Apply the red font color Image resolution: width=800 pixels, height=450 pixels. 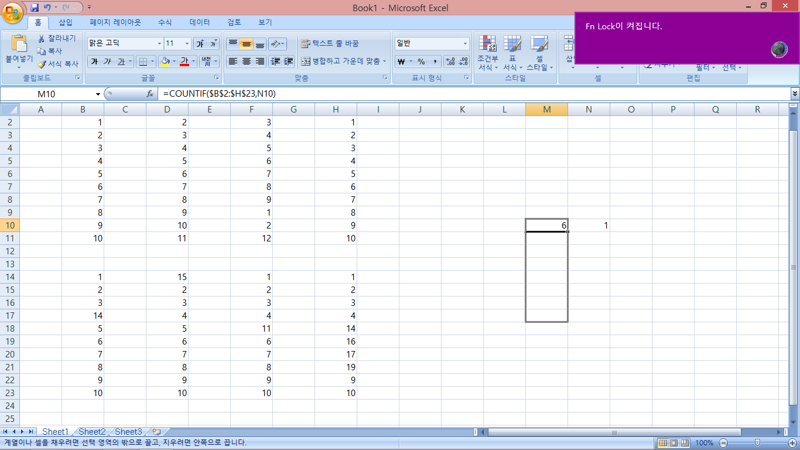184,62
